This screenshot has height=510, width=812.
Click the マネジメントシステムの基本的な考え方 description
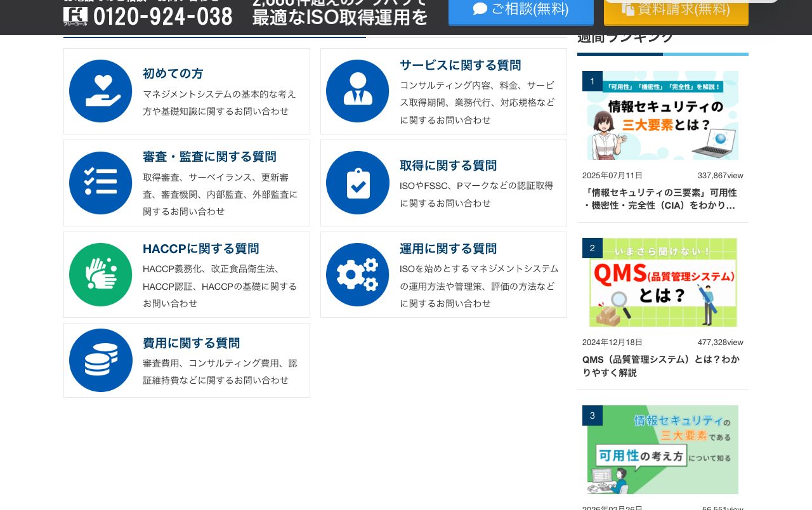click(219, 103)
